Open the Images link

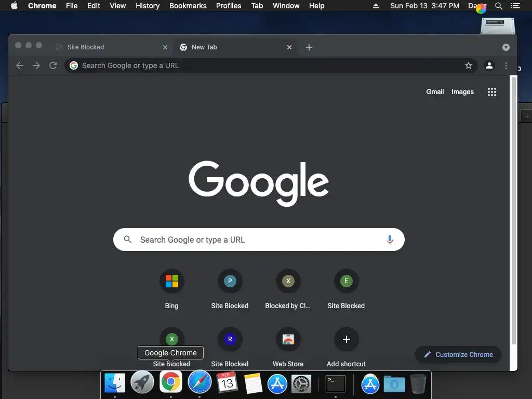tap(462, 91)
